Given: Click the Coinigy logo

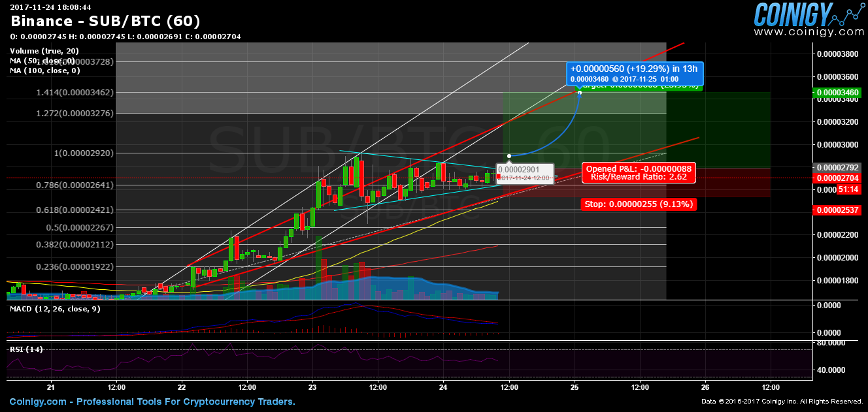Looking at the screenshot, I should tap(809, 14).
